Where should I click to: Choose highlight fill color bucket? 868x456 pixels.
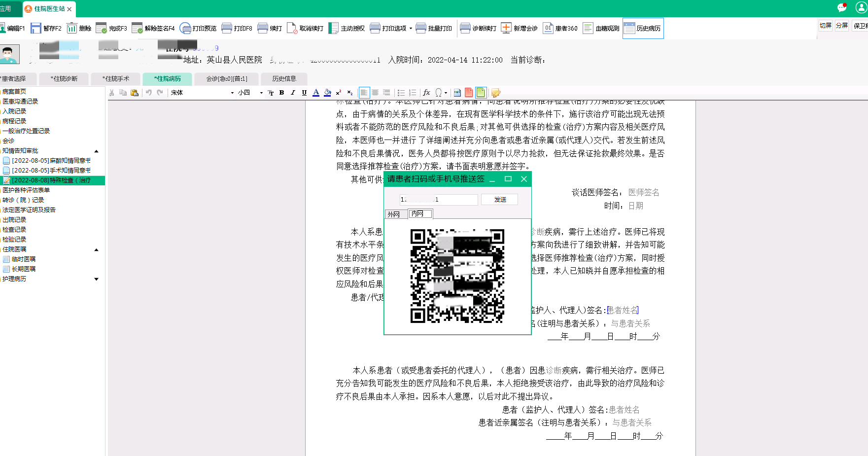pos(327,93)
